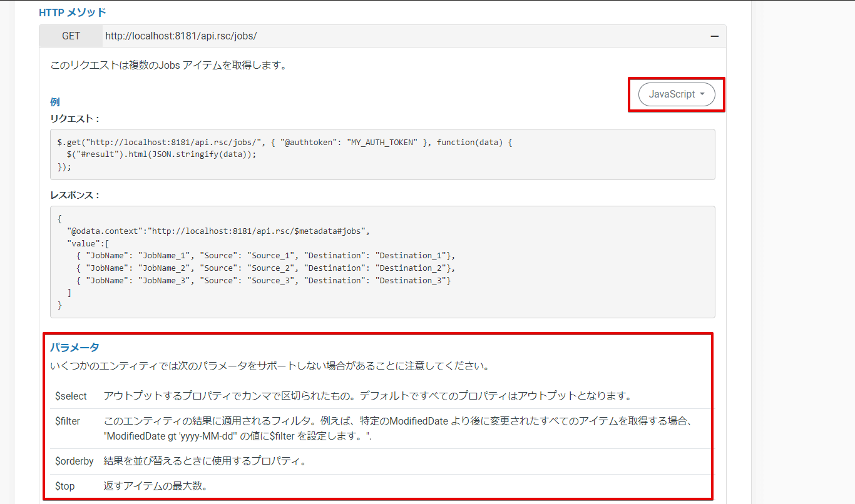
Task: Click the レスポンス label
Action: (x=75, y=195)
